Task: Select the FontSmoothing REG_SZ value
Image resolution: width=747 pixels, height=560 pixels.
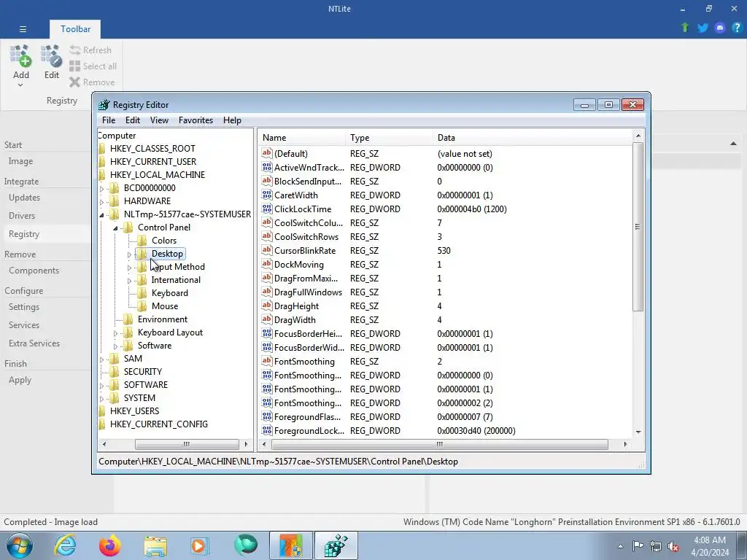Action: [304, 362]
